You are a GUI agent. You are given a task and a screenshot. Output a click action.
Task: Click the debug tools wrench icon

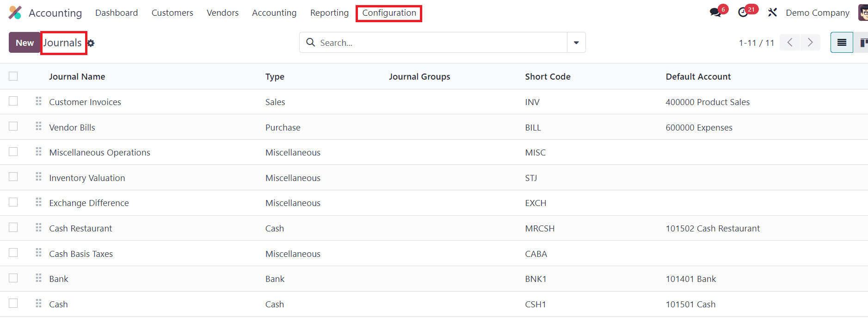(x=772, y=12)
